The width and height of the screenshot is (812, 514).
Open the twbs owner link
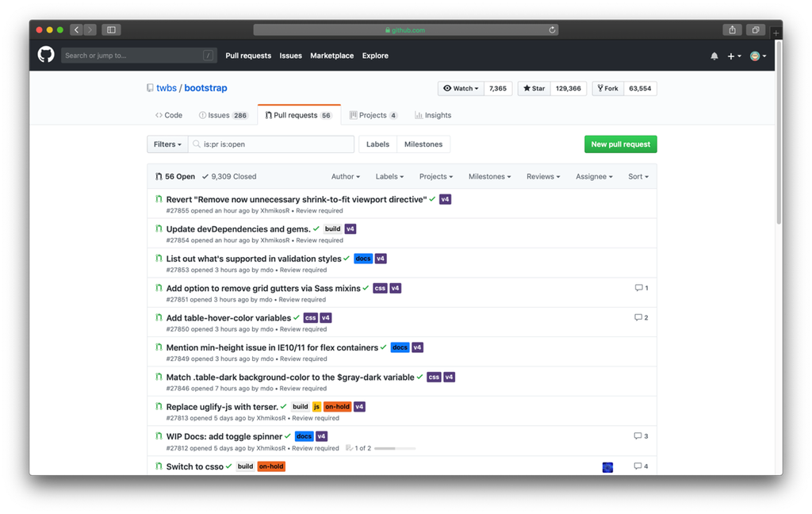pos(167,88)
